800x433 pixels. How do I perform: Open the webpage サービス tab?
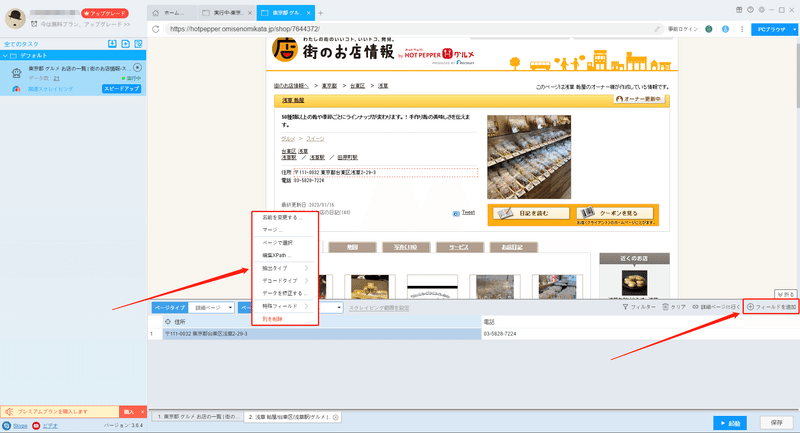click(459, 247)
